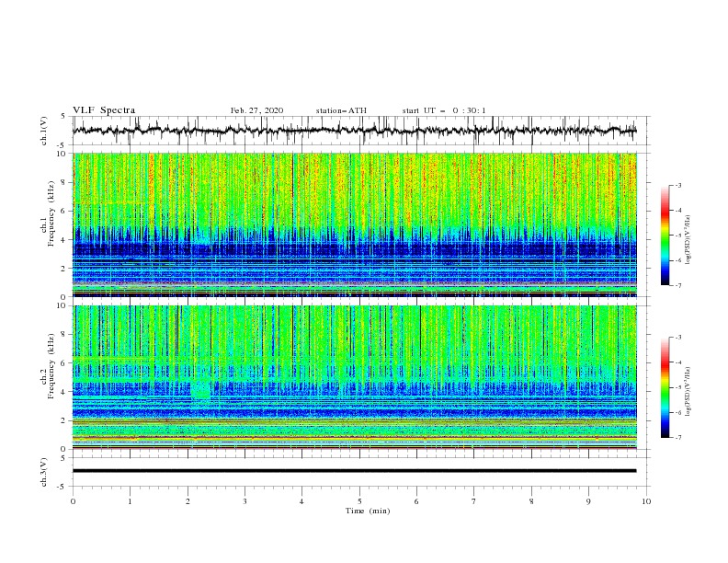Click the flat ch.3 voltage trace
Image resolution: width=728 pixels, height=563 pixels.
354,471
